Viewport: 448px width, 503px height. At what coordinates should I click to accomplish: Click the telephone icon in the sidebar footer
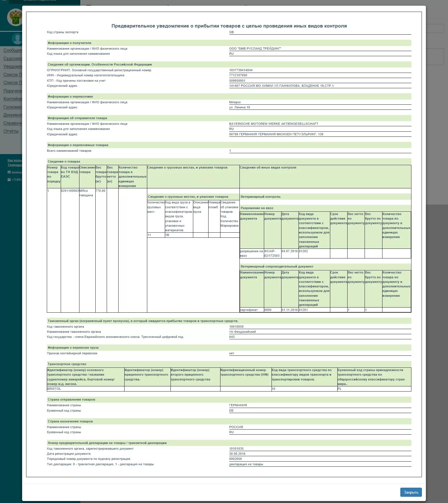[x=9, y=180]
